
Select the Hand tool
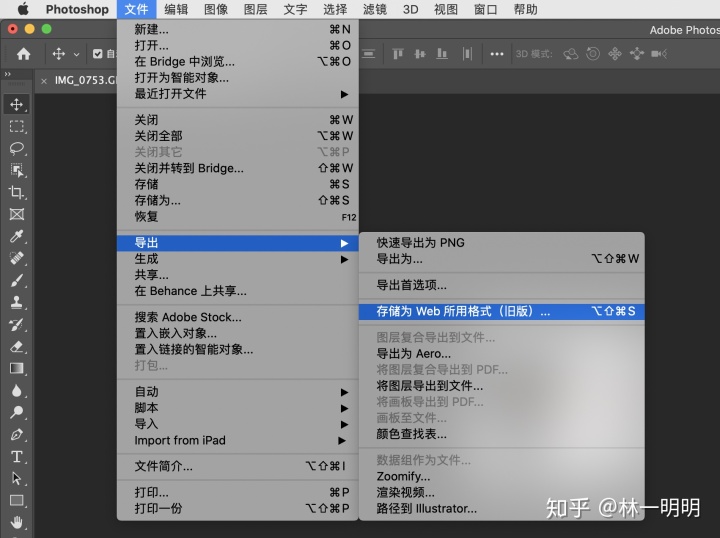pos(17,522)
